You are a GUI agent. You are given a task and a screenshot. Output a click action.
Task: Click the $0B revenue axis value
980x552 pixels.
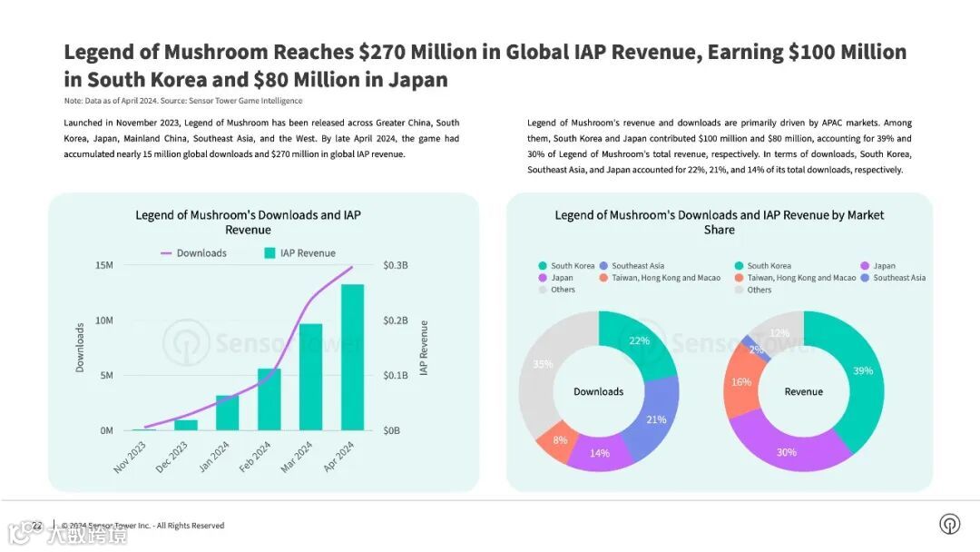(391, 430)
